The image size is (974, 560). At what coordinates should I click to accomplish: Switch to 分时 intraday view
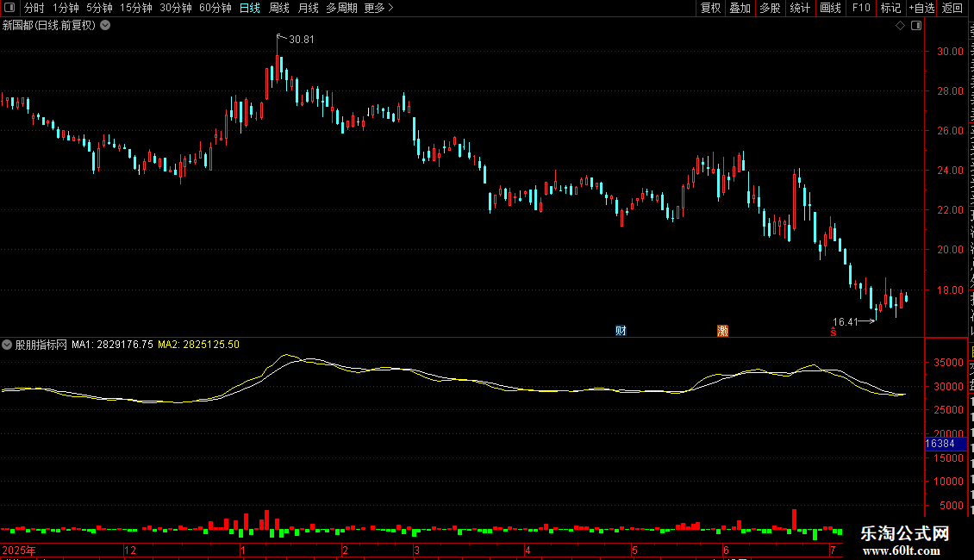pyautogui.click(x=34, y=8)
